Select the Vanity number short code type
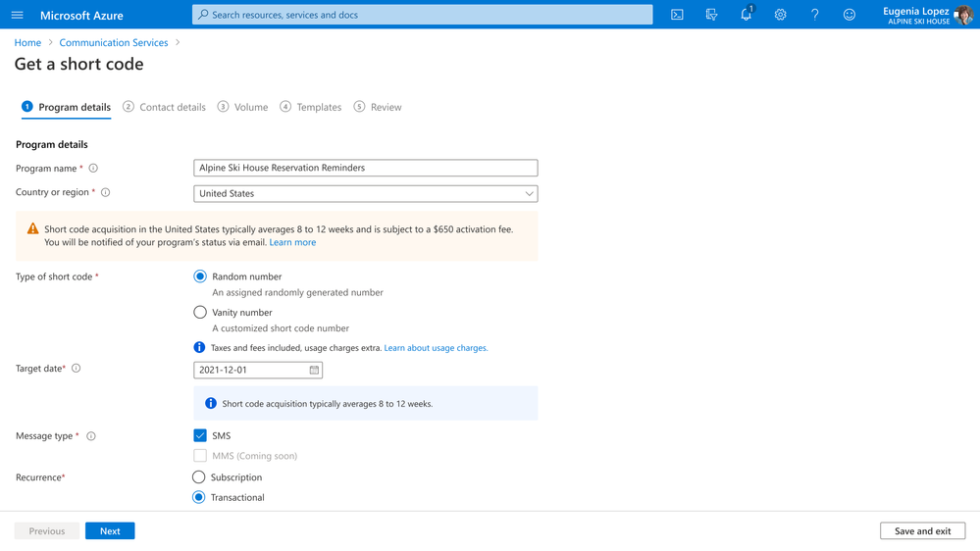 point(200,312)
